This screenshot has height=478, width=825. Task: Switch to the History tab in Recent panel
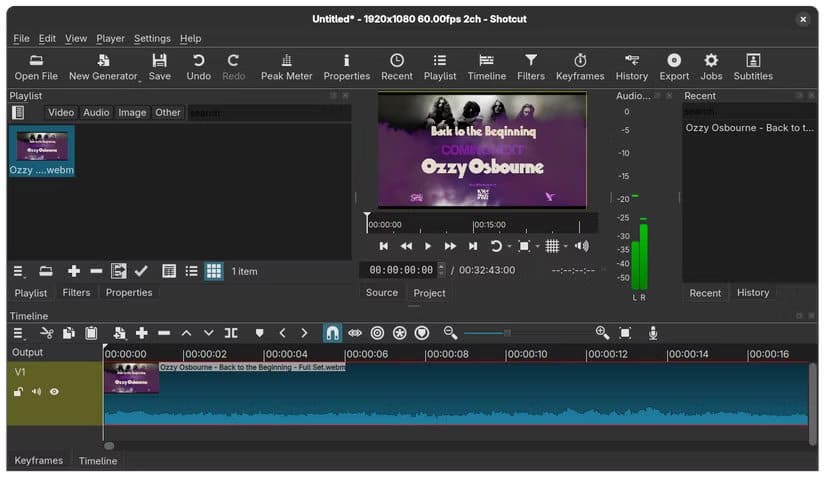(752, 292)
